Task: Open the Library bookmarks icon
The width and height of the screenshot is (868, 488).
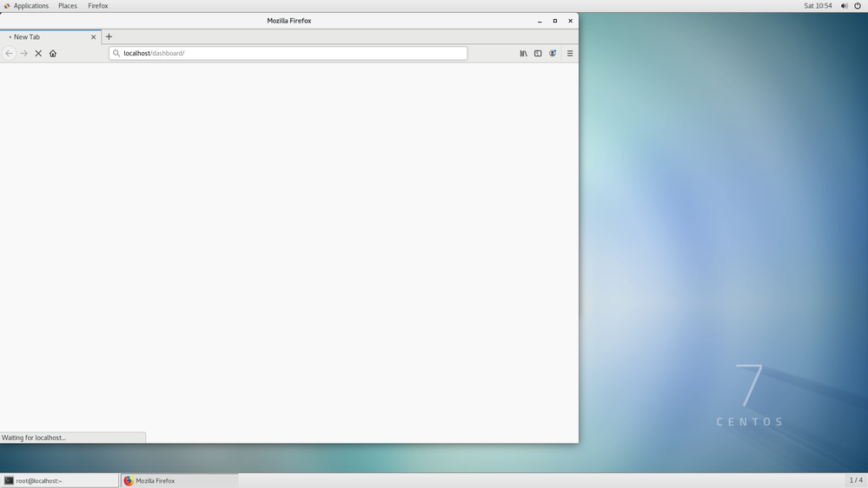Action: coord(523,53)
